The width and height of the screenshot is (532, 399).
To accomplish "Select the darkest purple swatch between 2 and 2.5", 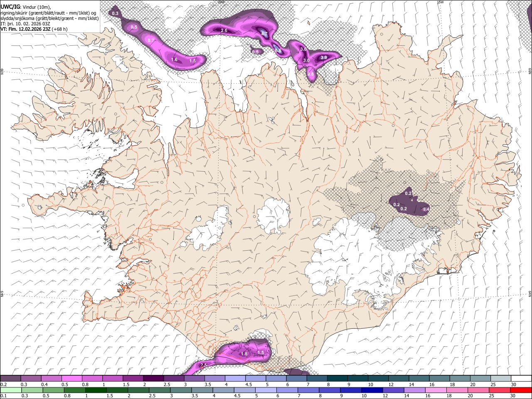I will [153, 378].
